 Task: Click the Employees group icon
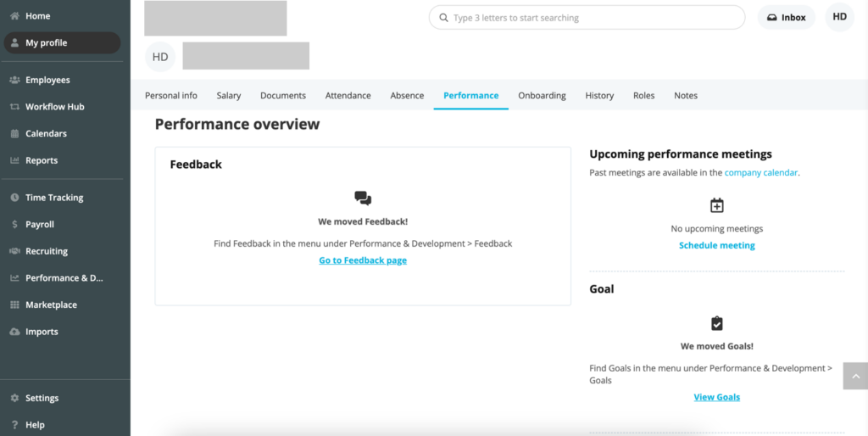point(15,80)
